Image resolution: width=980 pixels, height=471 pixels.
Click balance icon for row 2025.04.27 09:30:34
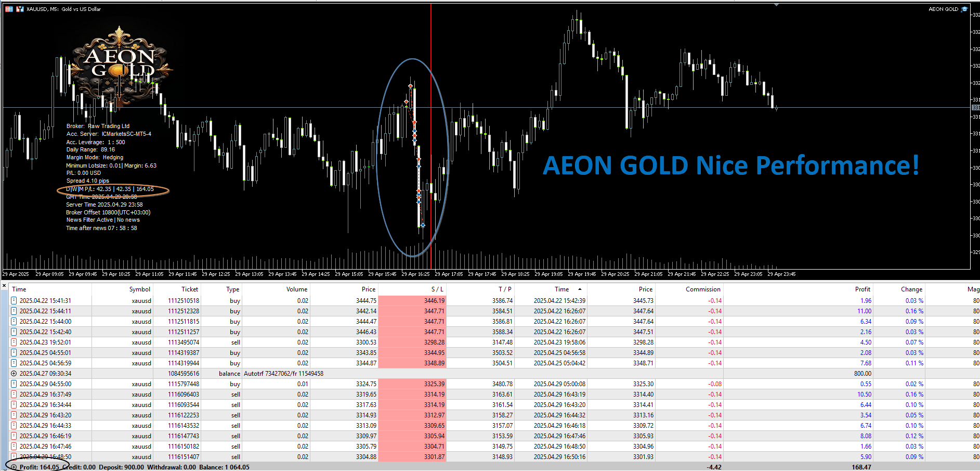coord(14,374)
